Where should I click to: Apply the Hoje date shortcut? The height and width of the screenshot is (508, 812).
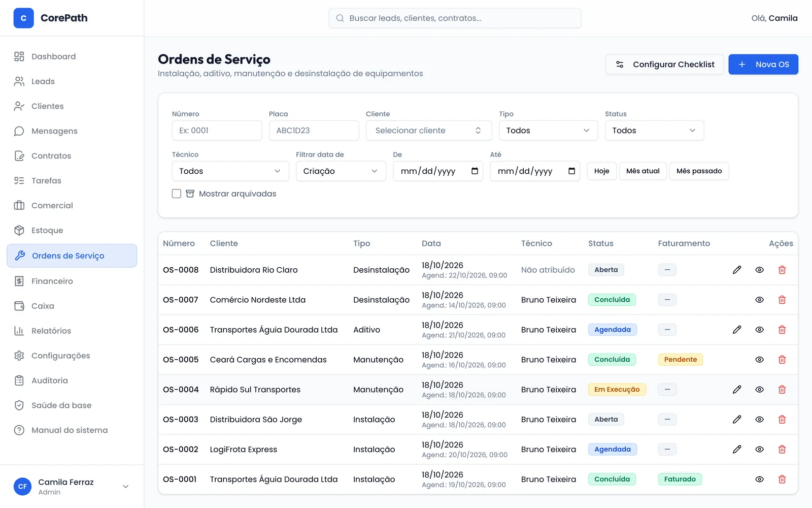click(602, 171)
